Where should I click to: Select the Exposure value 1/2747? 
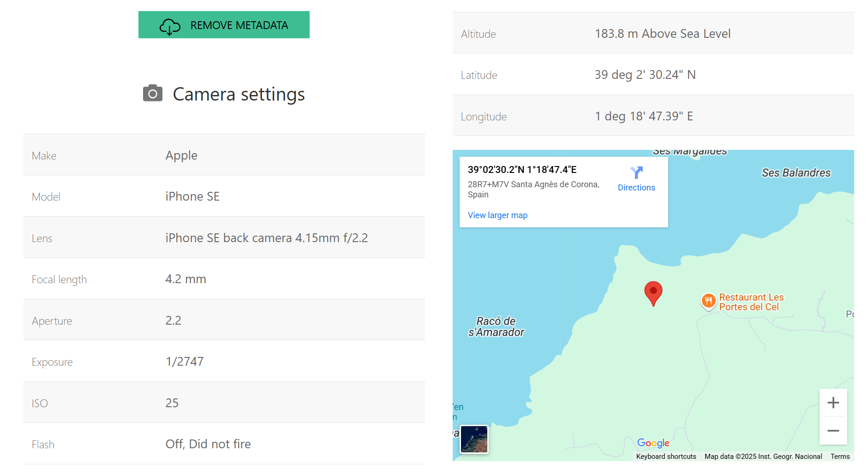185,362
